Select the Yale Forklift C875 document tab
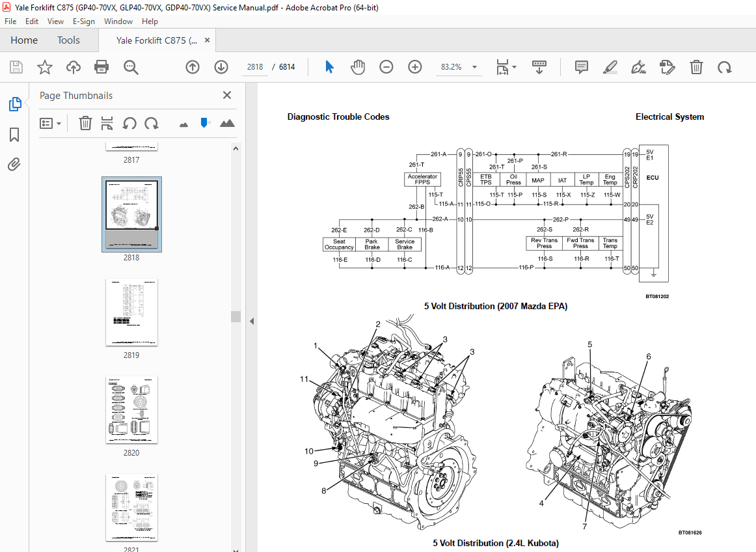The height and width of the screenshot is (552, 756). tap(157, 40)
